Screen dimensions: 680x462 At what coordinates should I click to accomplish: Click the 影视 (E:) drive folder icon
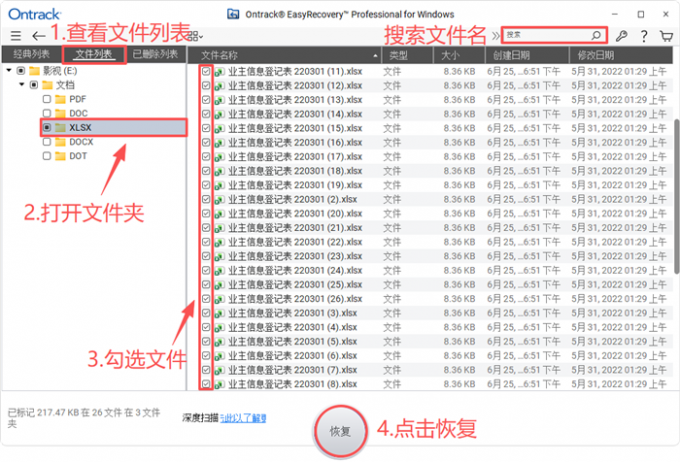(35, 71)
